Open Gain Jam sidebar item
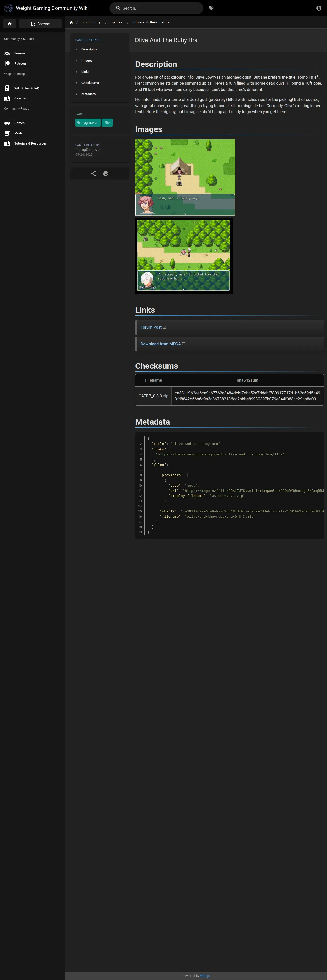Image resolution: width=327 pixels, height=980 pixels. [x=21, y=98]
